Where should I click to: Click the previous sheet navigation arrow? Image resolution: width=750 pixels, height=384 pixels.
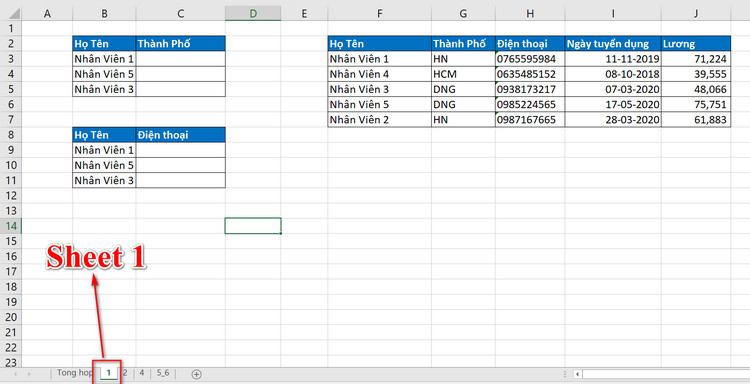[15, 374]
